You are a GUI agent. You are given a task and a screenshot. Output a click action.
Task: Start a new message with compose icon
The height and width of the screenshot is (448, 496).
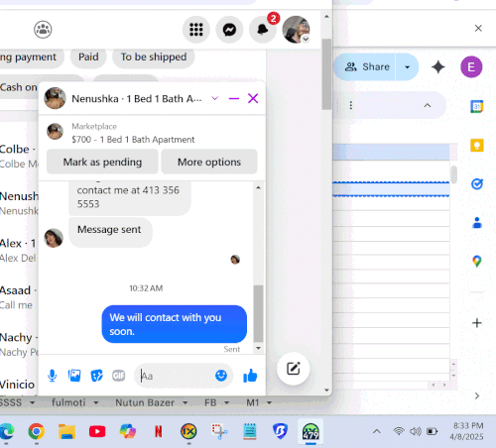tap(294, 369)
